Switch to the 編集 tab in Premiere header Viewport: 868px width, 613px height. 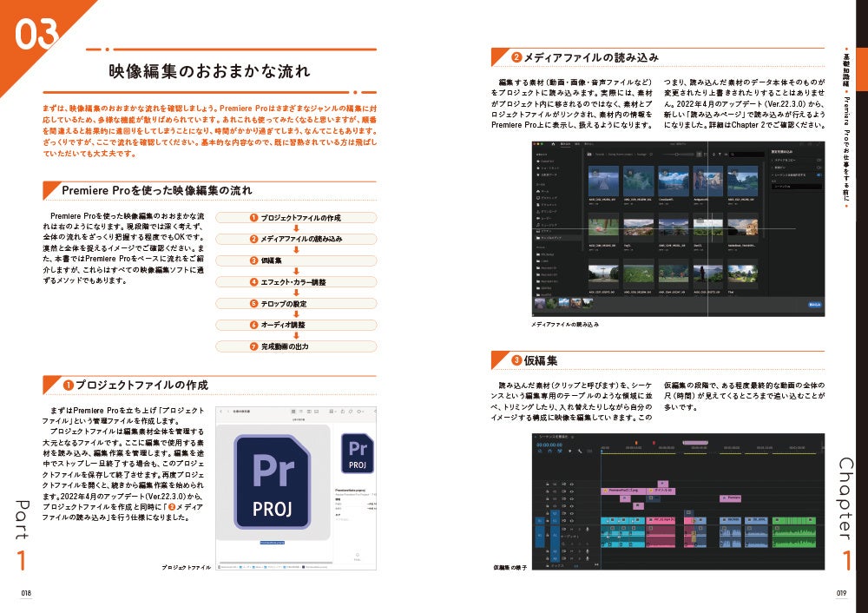(577, 144)
